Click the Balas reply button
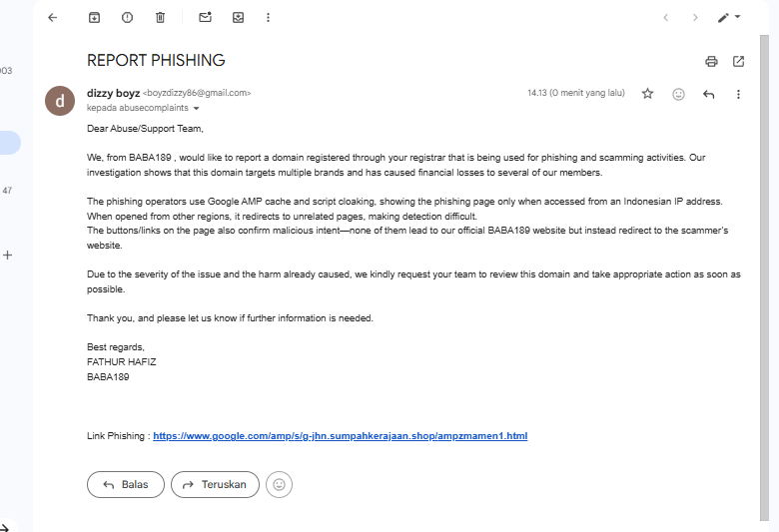 point(125,485)
